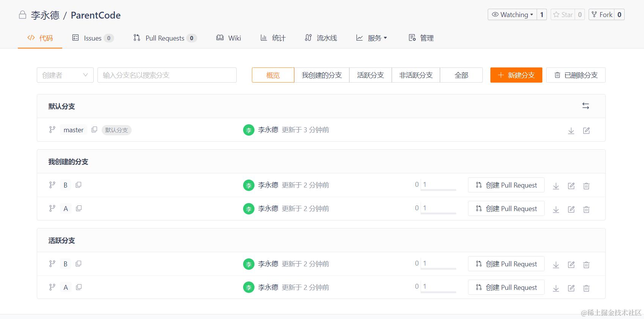The width and height of the screenshot is (644, 319).
Task: Select the 概览 branch filter
Action: [273, 75]
